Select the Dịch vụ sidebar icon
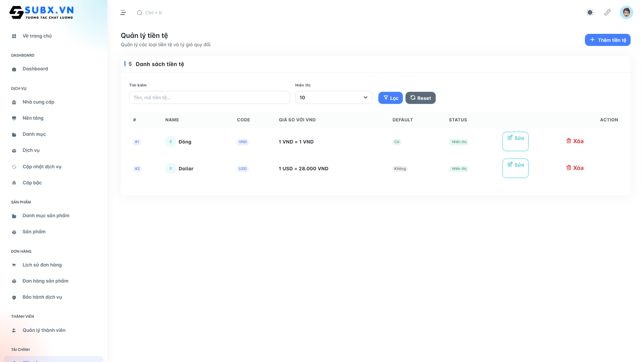644x362 pixels. (x=14, y=150)
